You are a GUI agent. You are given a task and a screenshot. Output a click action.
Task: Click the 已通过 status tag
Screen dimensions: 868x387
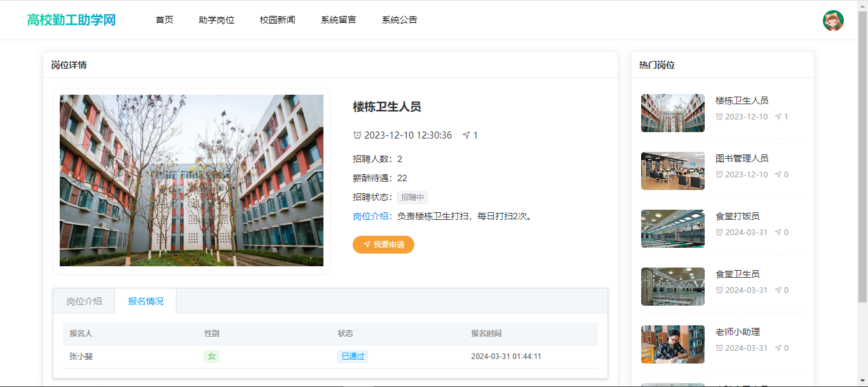(x=353, y=356)
